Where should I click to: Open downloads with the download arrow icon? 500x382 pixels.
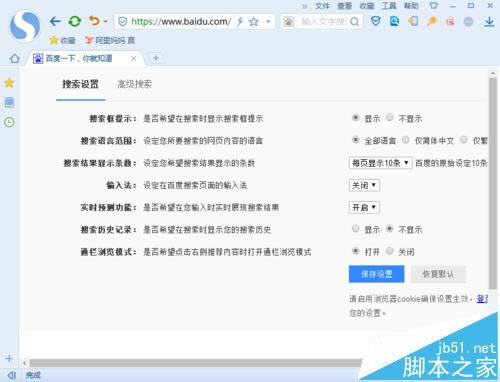(489, 22)
